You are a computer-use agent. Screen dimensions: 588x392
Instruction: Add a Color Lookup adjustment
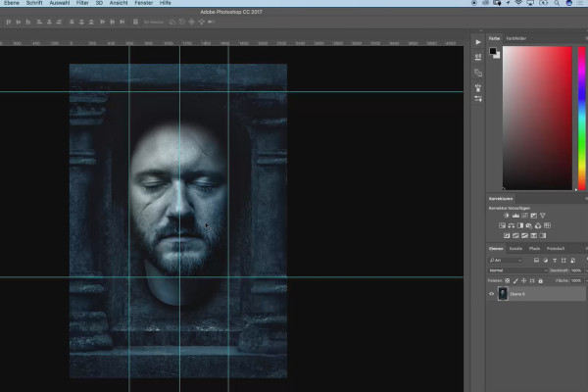point(547,225)
